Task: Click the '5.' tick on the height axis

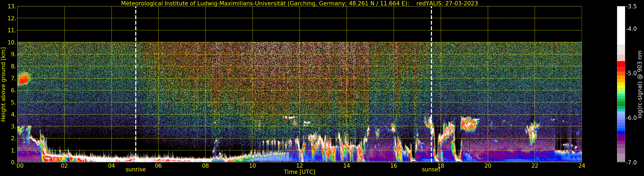Action: coord(13,102)
